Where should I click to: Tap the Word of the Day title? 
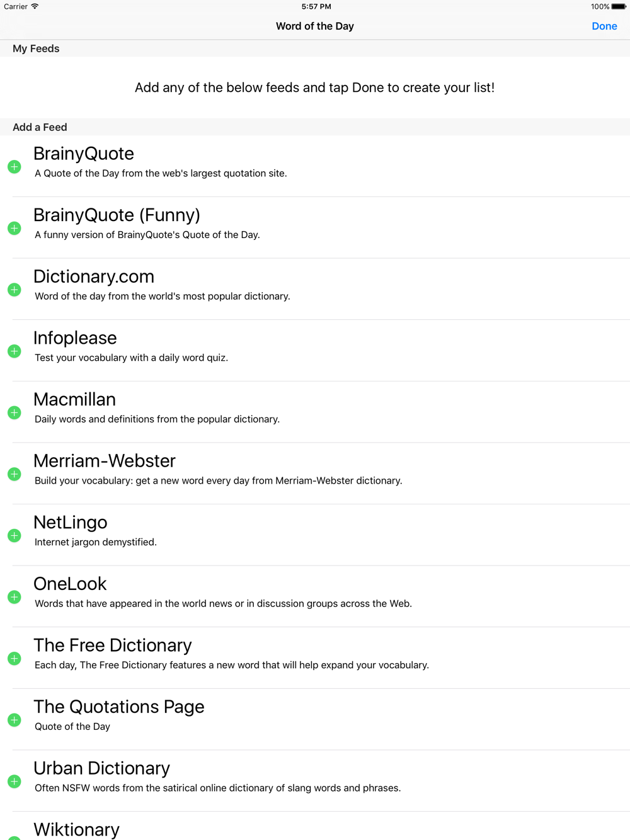[x=314, y=26]
